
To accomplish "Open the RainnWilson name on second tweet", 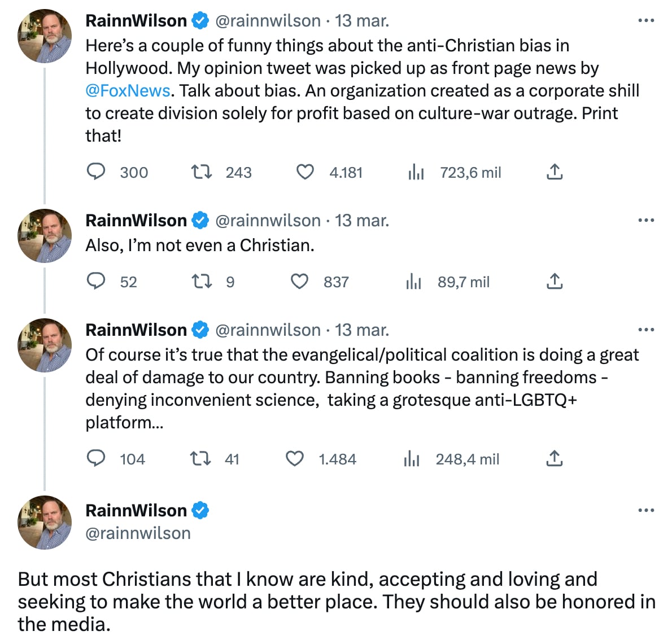I will coord(136,221).
